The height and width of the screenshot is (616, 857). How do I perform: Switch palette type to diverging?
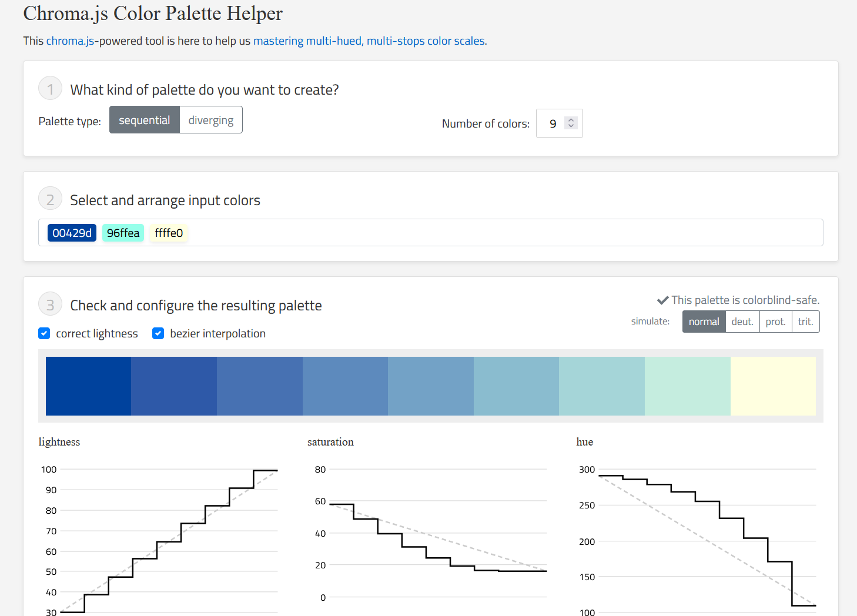[x=210, y=120]
